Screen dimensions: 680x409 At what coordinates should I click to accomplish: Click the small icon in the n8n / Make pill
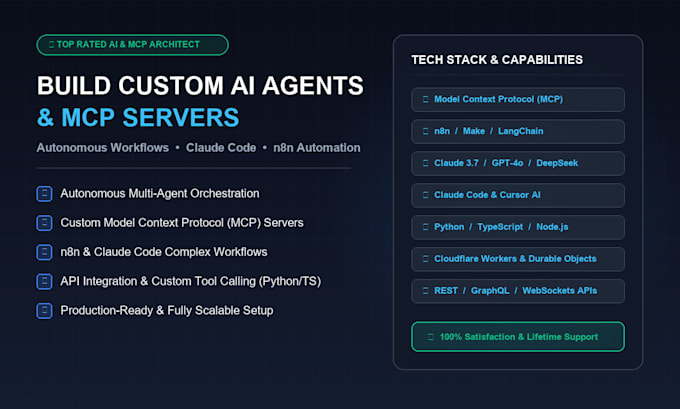[425, 131]
